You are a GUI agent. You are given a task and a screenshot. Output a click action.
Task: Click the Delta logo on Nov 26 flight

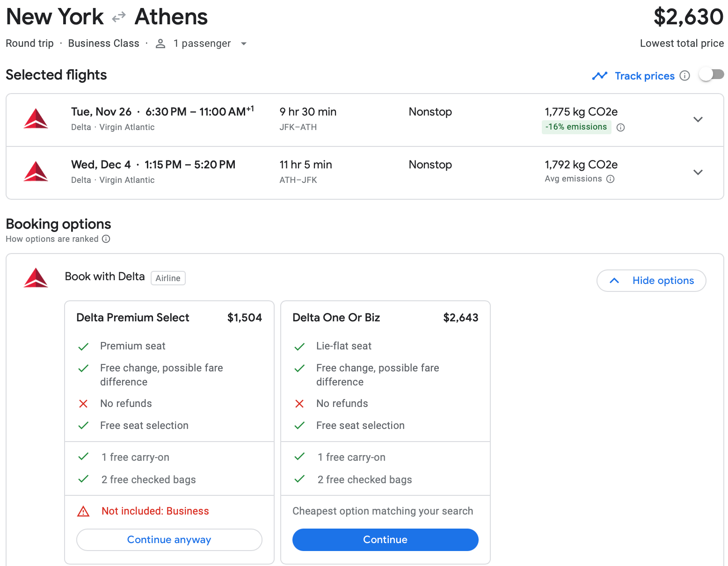coord(36,119)
